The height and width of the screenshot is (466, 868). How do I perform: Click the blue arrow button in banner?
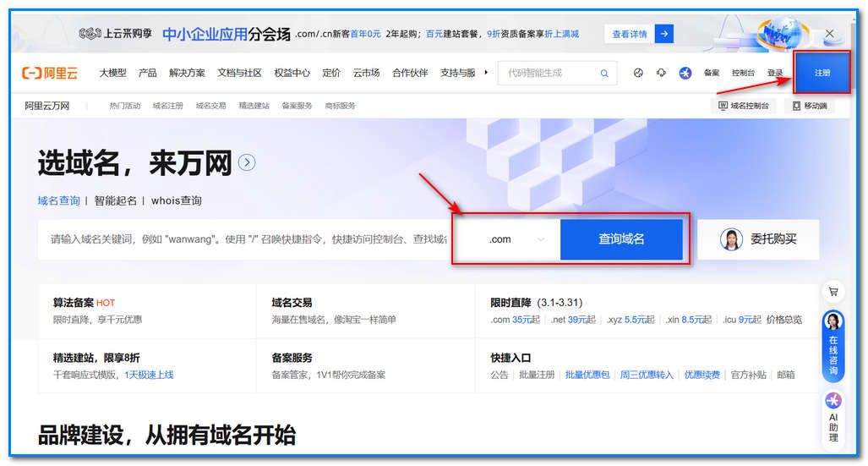pos(663,34)
